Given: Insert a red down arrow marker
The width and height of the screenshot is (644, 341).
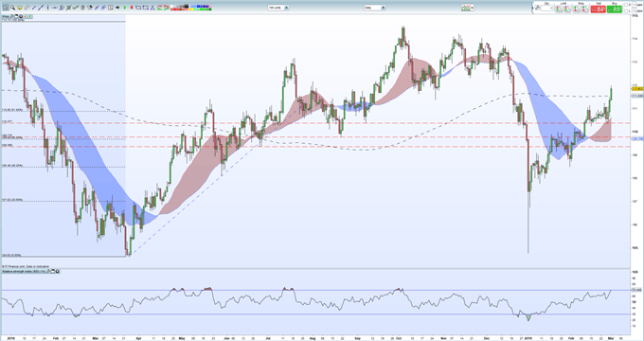Looking at the screenshot, I should click(x=132, y=8).
